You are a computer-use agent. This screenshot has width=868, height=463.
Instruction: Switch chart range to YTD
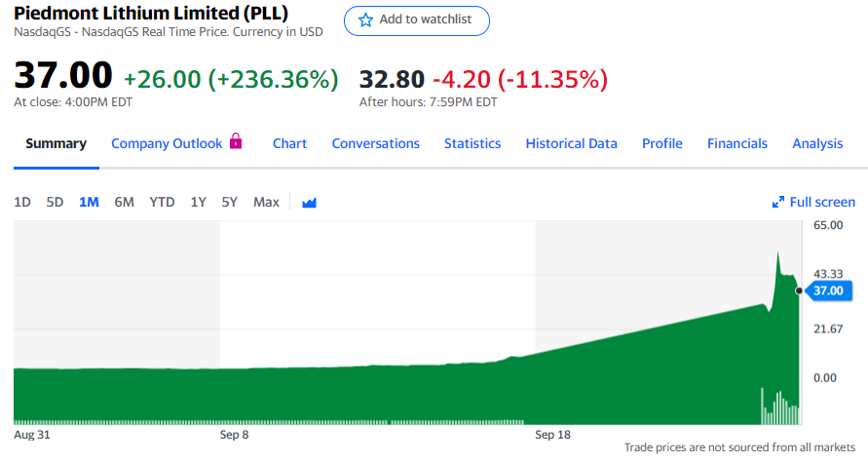(x=162, y=203)
